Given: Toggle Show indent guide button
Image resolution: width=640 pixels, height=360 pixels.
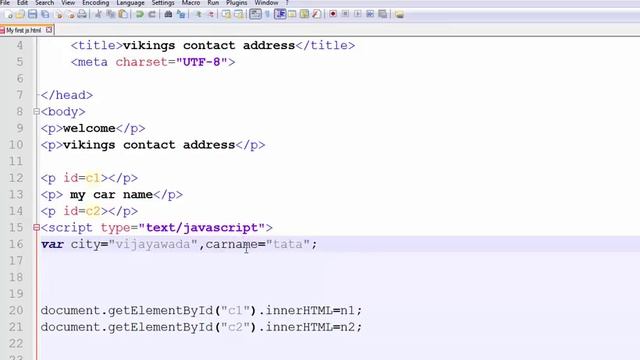Looking at the screenshot, I should (x=280, y=14).
